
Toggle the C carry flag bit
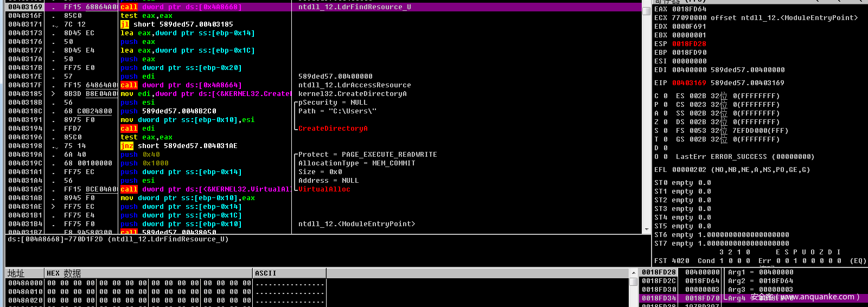coord(666,96)
